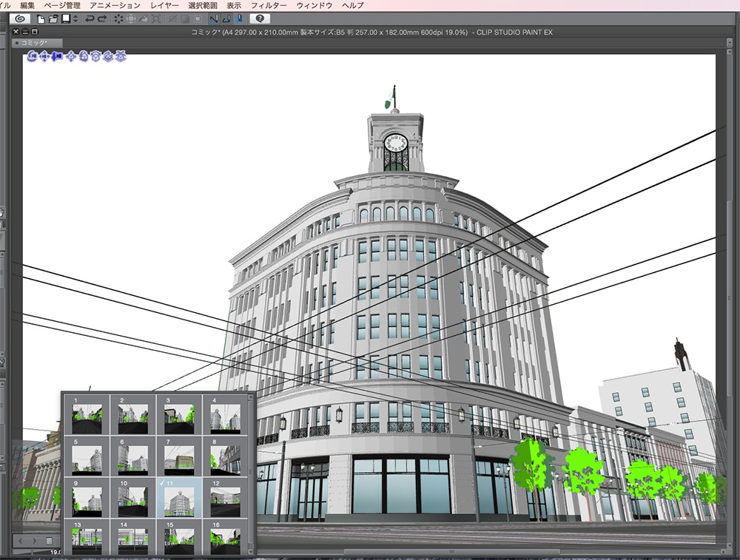
Task: Select the 3D object planar move icon
Action: pyautogui.click(x=71, y=57)
